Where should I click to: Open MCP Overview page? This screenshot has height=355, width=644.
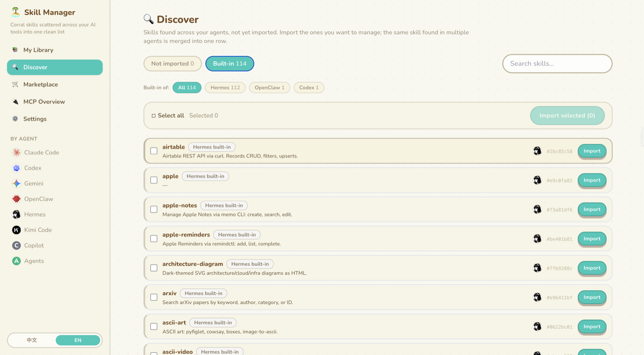pyautogui.click(x=55, y=102)
